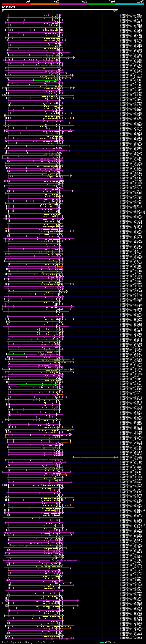Select hit UniRef100_Q7G6K7
The image size is (146, 644).
tap(131, 605)
